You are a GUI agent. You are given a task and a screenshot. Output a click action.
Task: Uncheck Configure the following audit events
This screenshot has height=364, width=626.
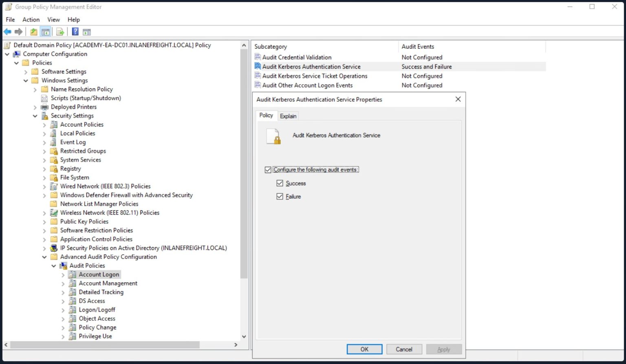click(x=268, y=170)
